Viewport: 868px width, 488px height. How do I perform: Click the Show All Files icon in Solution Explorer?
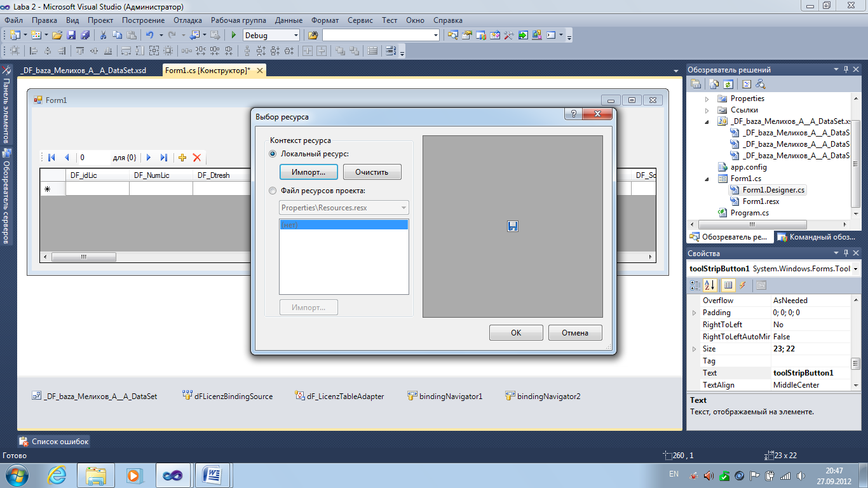pyautogui.click(x=715, y=84)
